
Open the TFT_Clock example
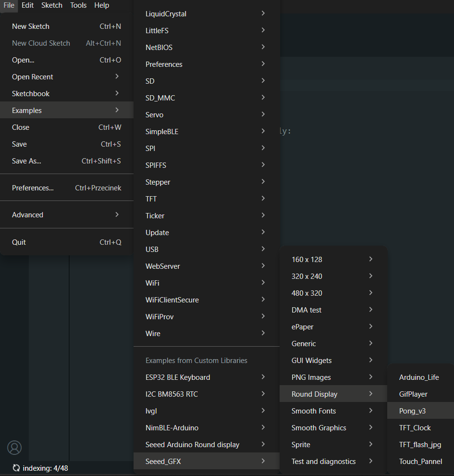coord(415,427)
